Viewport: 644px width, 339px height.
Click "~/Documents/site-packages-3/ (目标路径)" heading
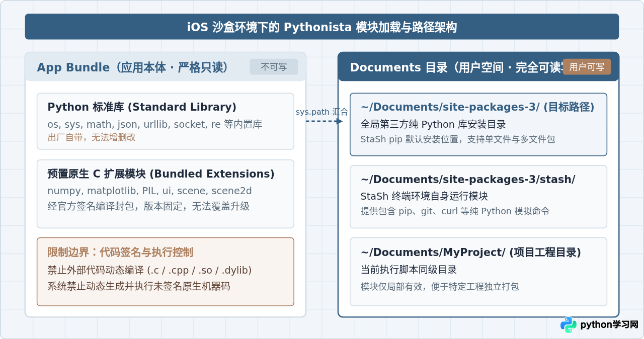tap(477, 107)
